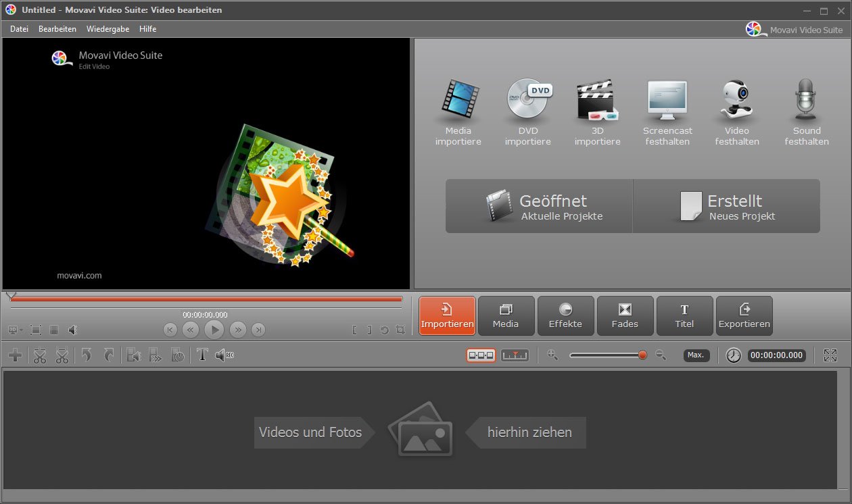The image size is (852, 504).
Task: Open the Wiedergabe menu
Action: coord(108,29)
